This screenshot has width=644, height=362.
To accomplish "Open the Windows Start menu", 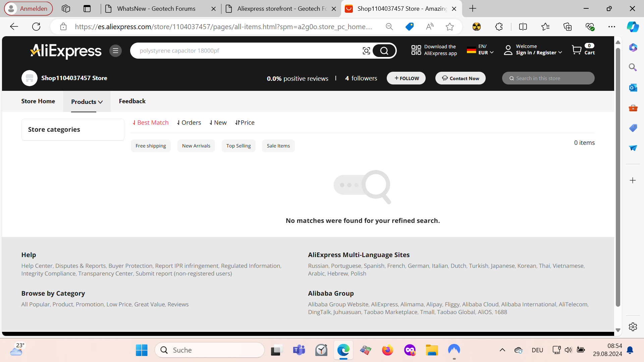I will 142,350.
